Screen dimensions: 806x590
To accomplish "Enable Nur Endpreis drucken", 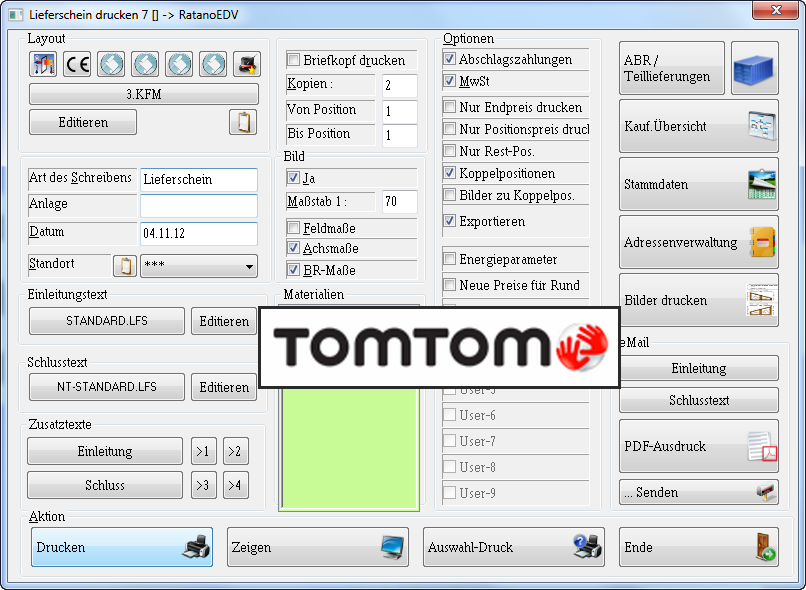I will tap(450, 107).
